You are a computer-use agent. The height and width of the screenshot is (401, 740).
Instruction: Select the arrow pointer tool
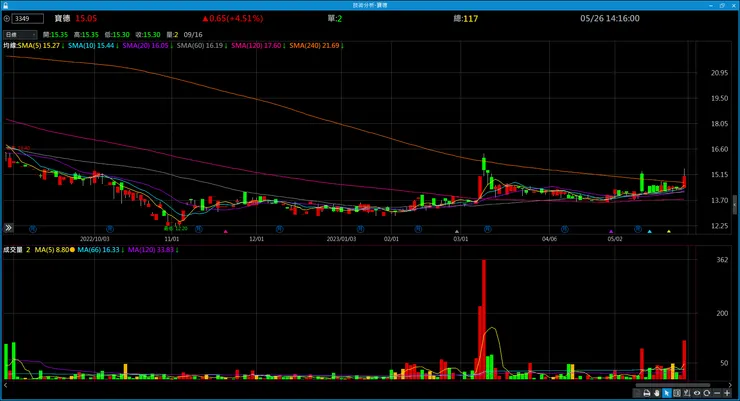(666, 393)
